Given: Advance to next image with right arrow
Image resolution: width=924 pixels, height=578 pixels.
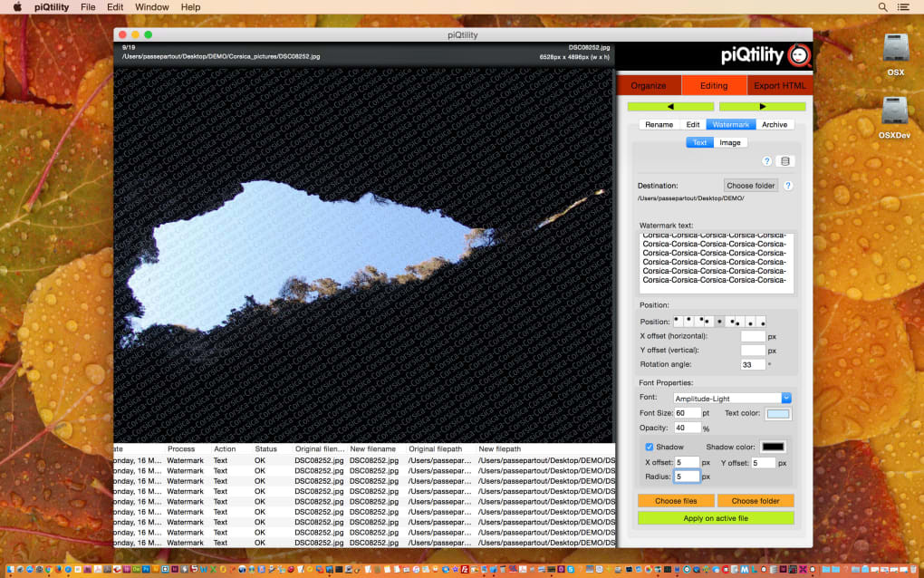Looking at the screenshot, I should click(x=762, y=107).
